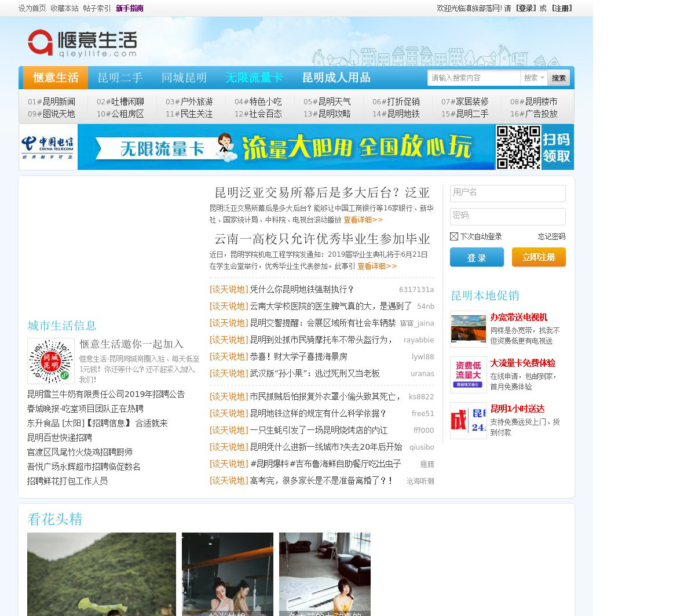Open the green hillside photo in 看花头精
Screen dimensions: 695x616
[101, 574]
